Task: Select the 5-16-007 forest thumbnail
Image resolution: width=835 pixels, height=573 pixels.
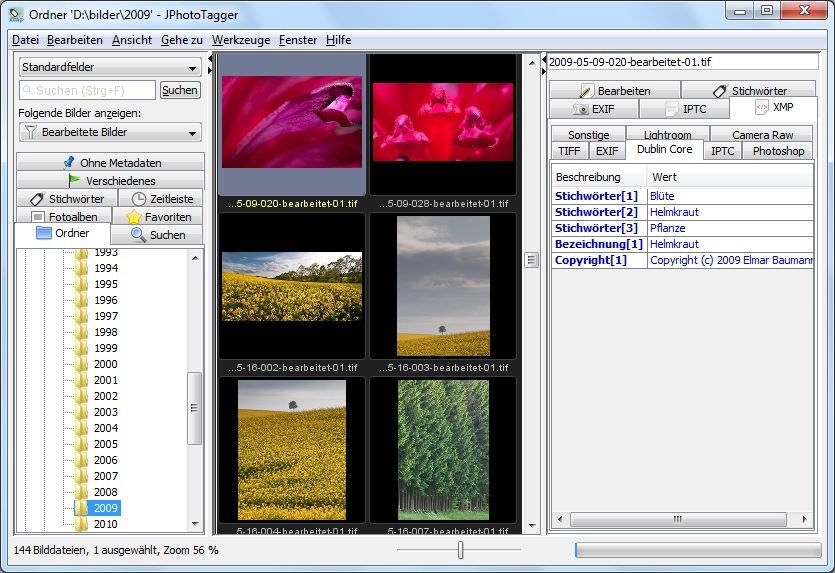Action: (x=442, y=450)
